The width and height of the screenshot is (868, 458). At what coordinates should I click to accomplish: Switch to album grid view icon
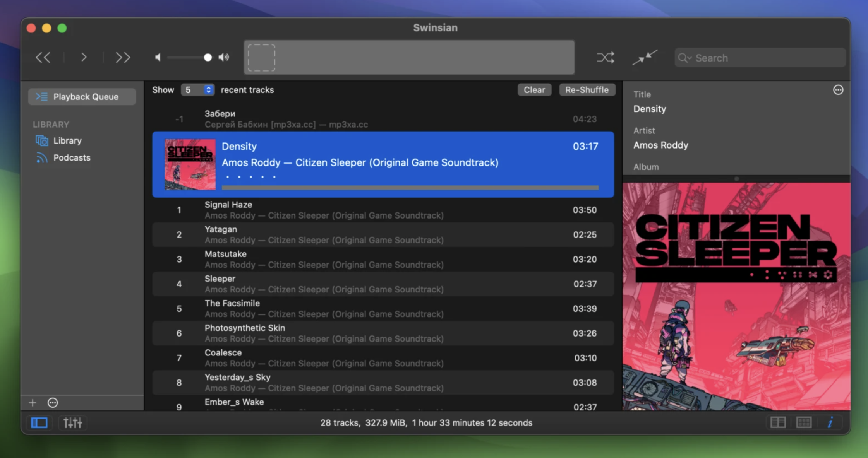804,422
